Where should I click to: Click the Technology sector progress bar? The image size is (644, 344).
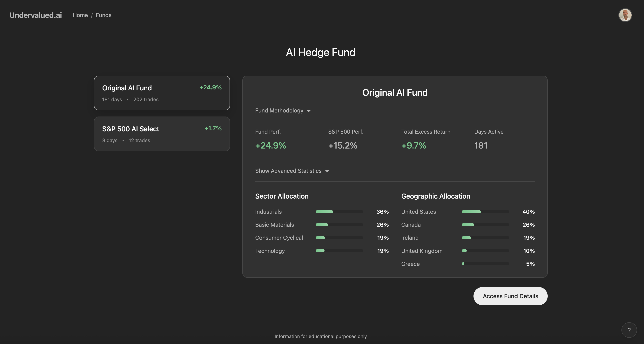click(339, 251)
